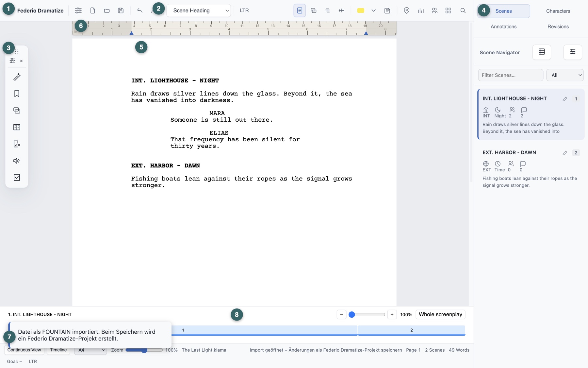The width and height of the screenshot is (588, 368).
Task: Select the magic wand tool in the floating toolbar
Action: (x=17, y=77)
